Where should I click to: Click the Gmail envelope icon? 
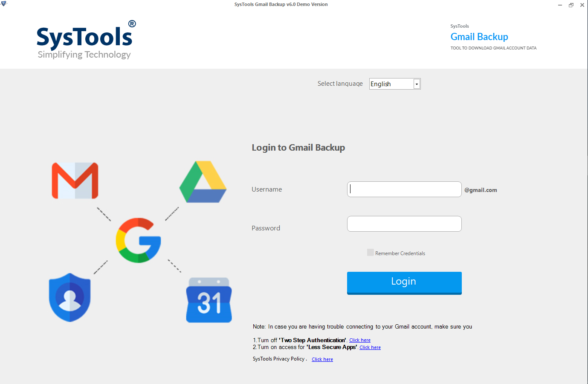coord(75,180)
